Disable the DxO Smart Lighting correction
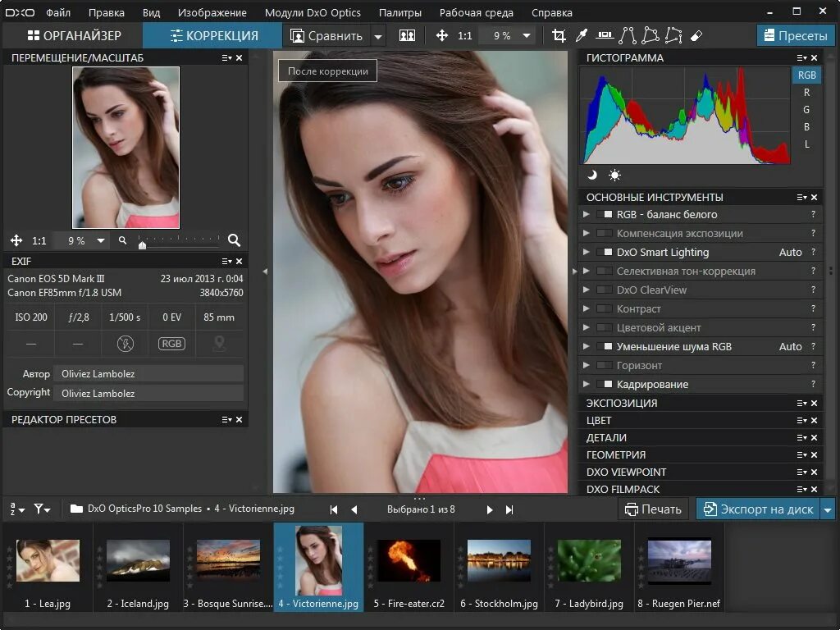Viewport: 840px width, 630px height. click(605, 253)
